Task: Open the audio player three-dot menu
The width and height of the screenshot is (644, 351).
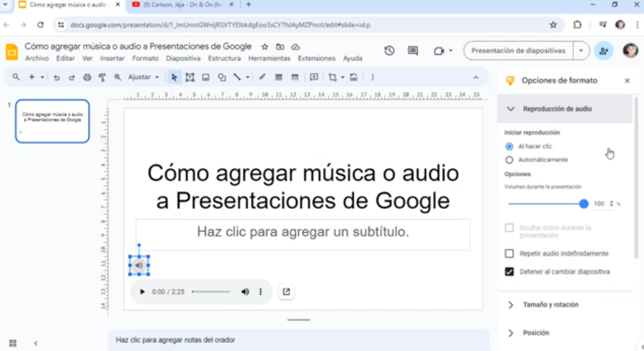Action: (260, 292)
